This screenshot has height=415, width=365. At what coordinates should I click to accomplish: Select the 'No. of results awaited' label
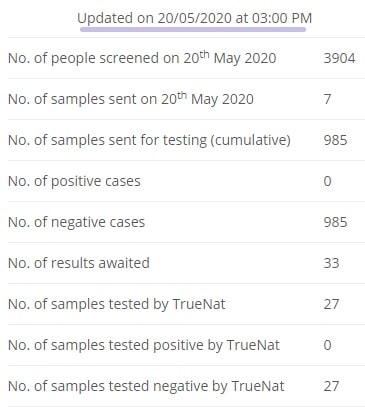click(79, 263)
